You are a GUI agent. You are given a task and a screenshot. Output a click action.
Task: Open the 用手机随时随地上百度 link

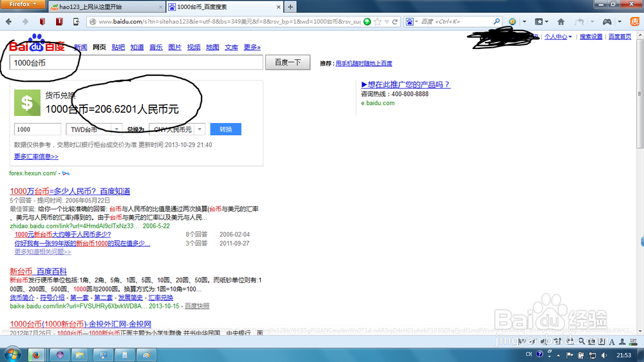tap(364, 63)
